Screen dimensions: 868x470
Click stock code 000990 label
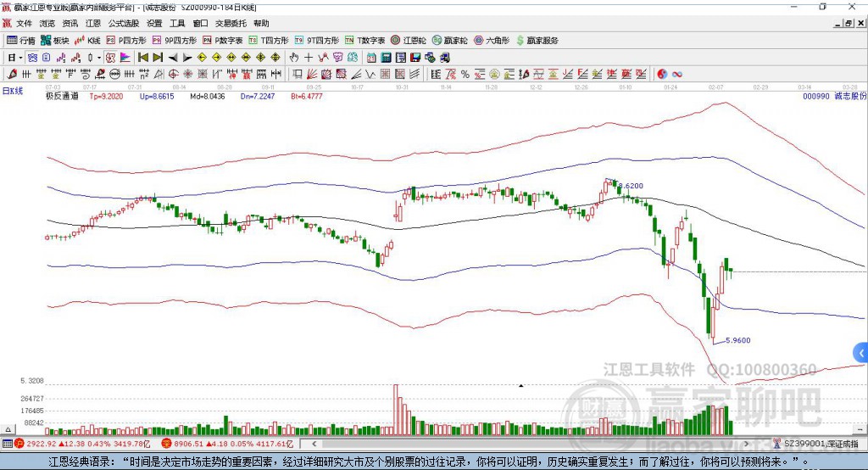[816, 96]
